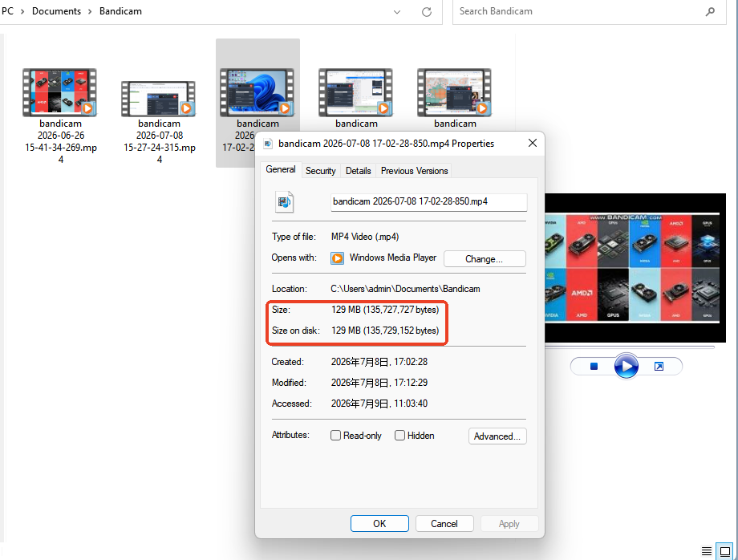Click the Size value 135,727,727 bytes

coord(385,310)
